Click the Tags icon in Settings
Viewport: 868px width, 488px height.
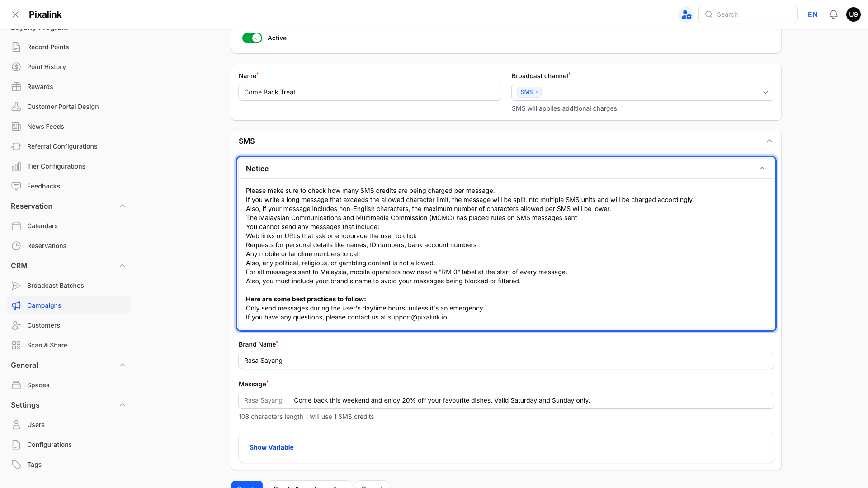pyautogui.click(x=16, y=465)
